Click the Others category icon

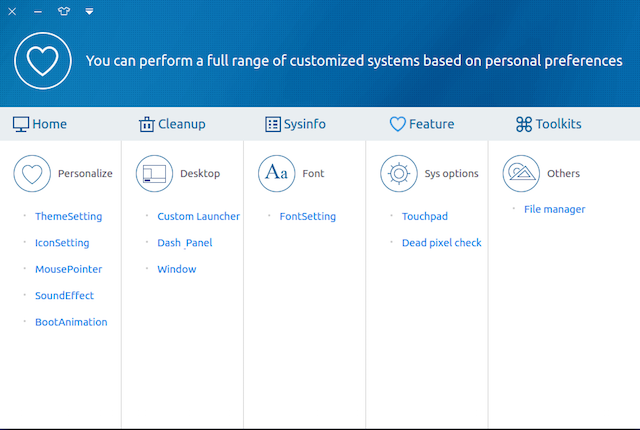pos(521,173)
